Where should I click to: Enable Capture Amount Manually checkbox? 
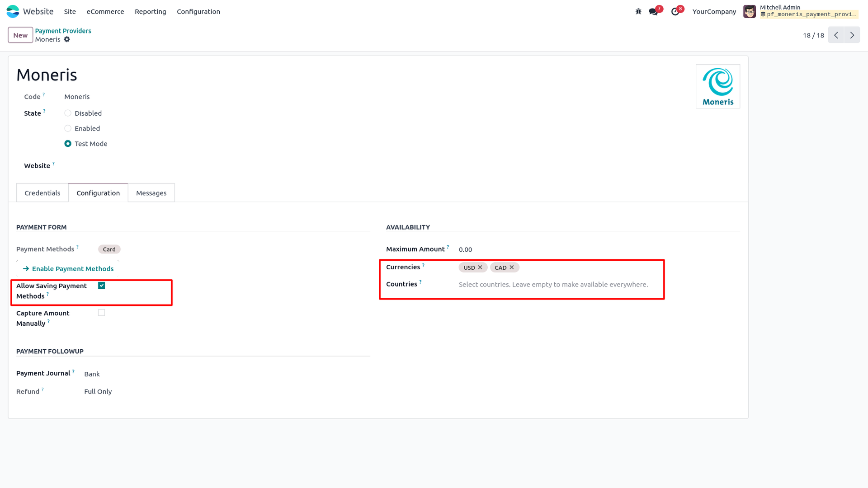click(x=102, y=313)
